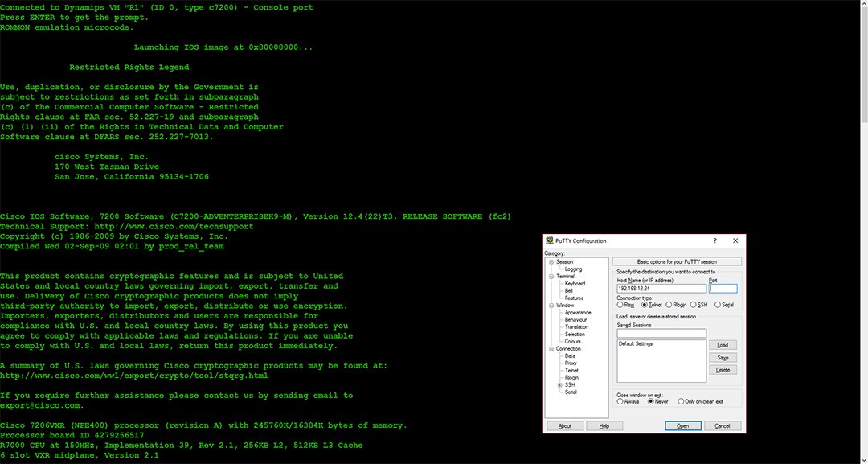Open the Session category
Screen dimensions: 868x464
click(x=565, y=262)
